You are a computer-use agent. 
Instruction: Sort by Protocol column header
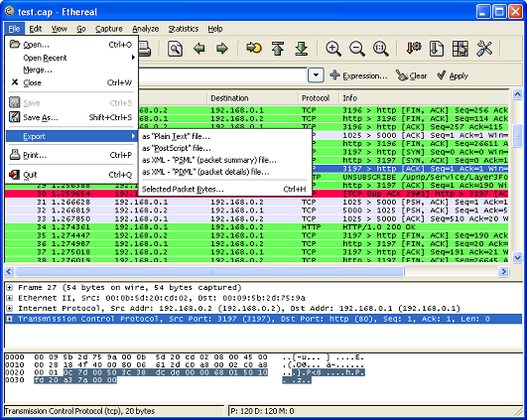pyautogui.click(x=319, y=98)
